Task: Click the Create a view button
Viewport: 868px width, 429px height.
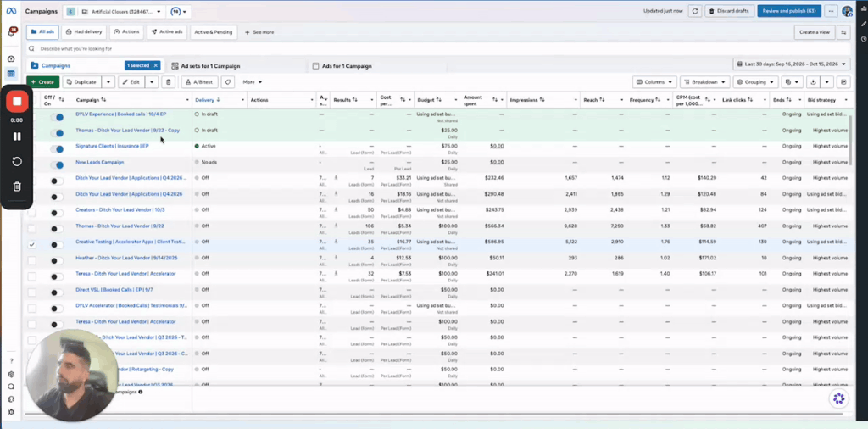Action: pos(815,32)
